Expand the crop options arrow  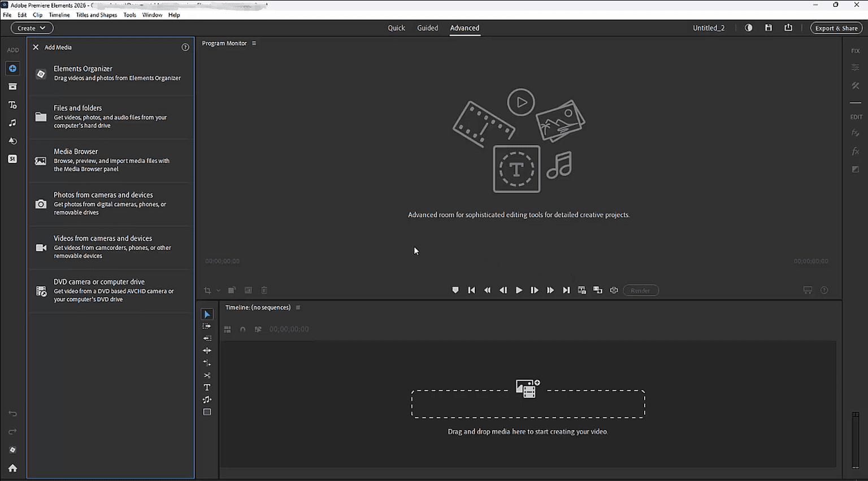click(x=218, y=291)
